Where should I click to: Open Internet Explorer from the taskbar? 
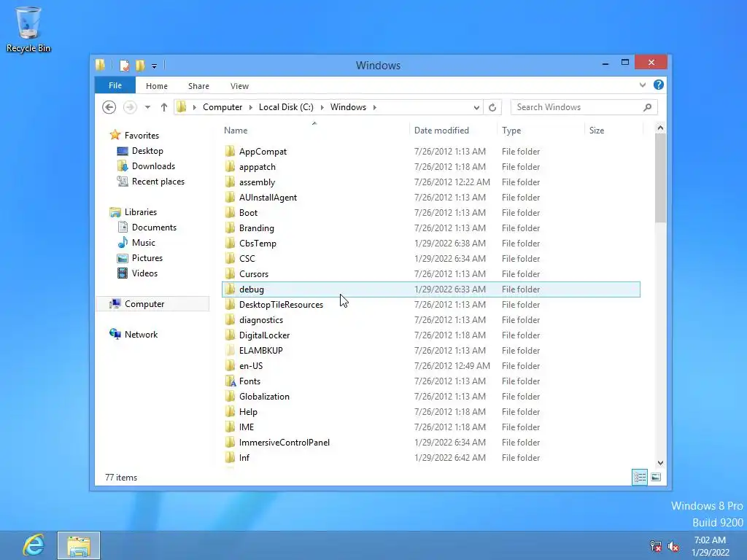coord(34,545)
